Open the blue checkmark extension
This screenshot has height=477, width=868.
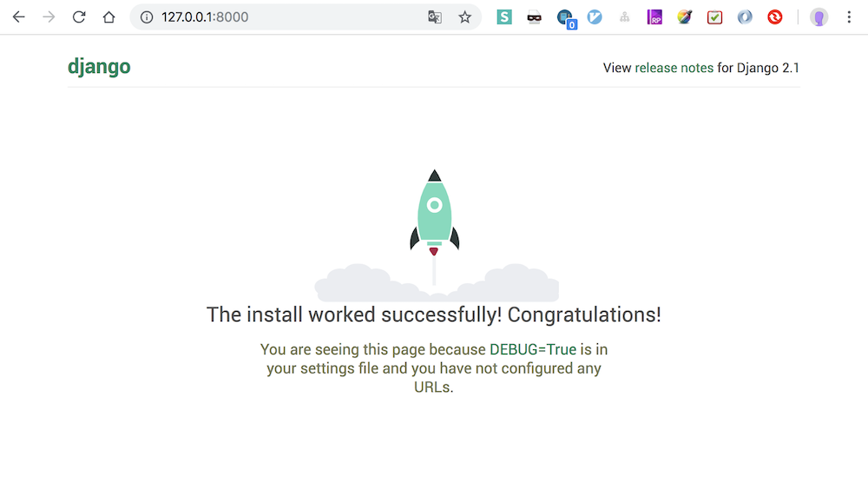(x=595, y=17)
